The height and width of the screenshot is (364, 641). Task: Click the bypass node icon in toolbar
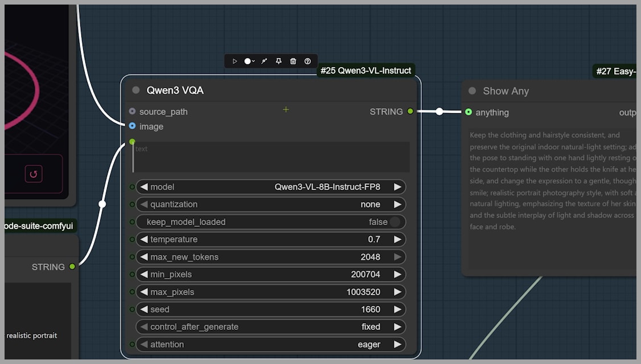click(x=264, y=61)
